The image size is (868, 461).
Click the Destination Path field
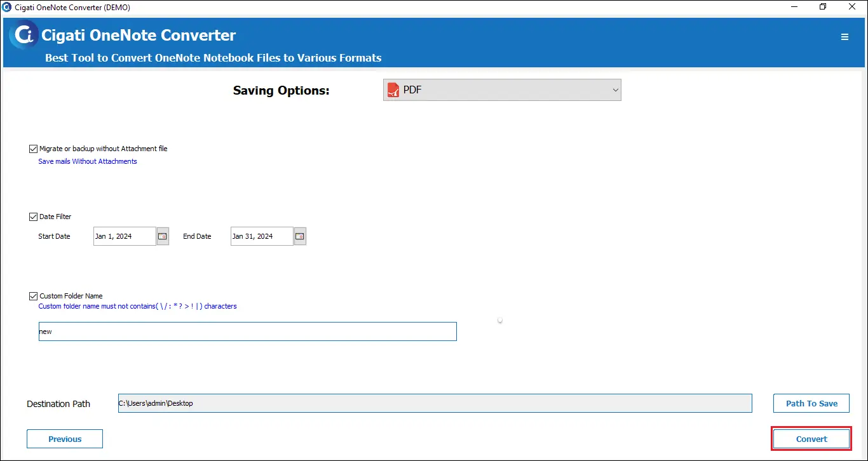tap(435, 403)
